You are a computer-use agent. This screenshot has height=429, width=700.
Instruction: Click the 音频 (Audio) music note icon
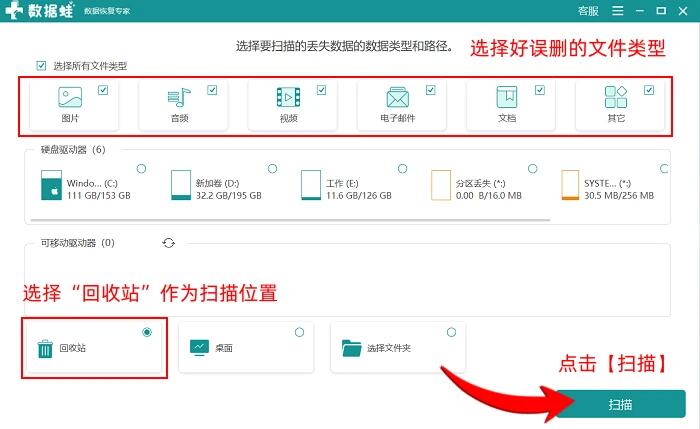(x=179, y=98)
